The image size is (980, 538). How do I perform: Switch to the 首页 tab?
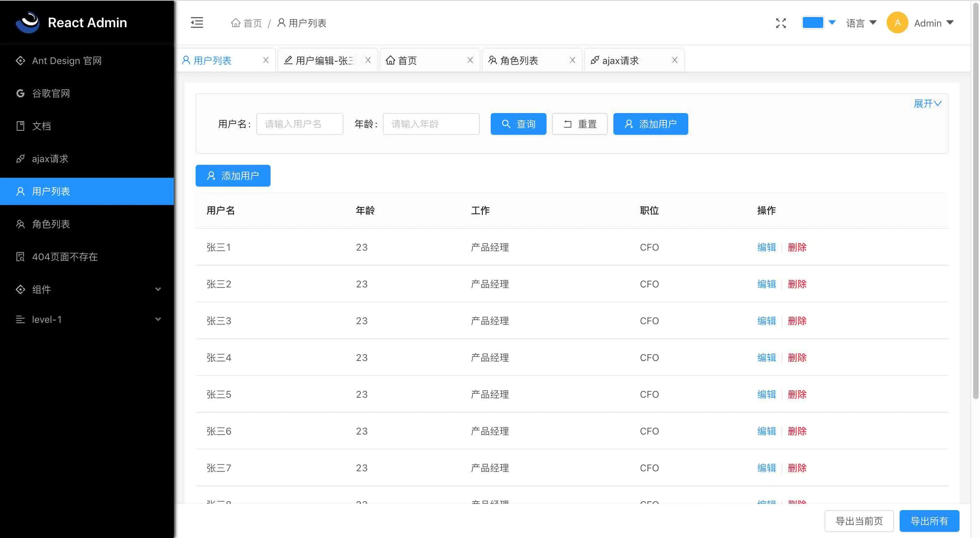[407, 60]
